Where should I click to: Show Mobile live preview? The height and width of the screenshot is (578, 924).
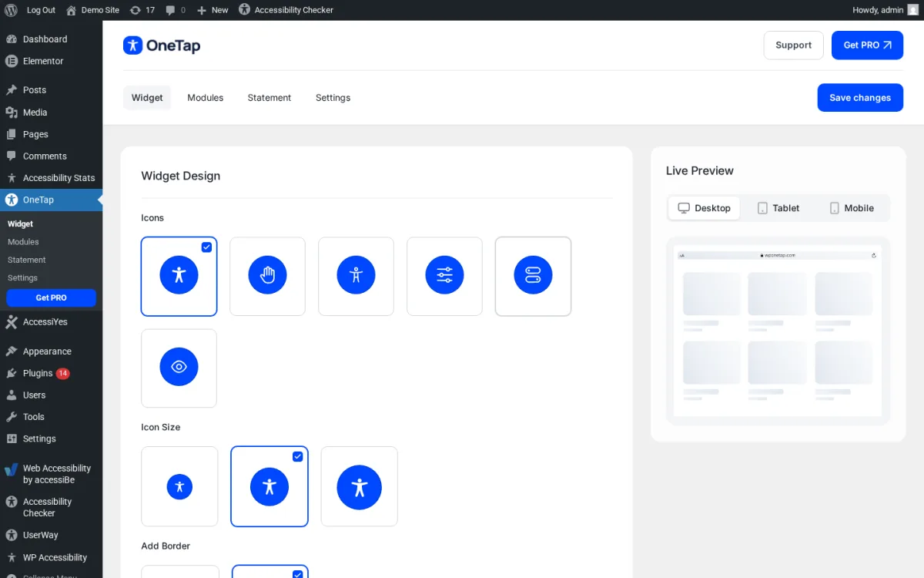(852, 208)
